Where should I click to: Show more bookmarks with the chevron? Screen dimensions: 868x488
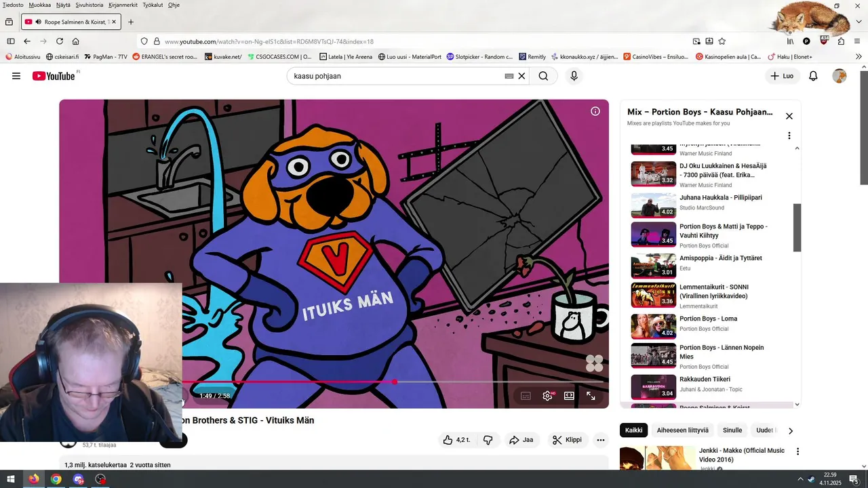pos(859,57)
